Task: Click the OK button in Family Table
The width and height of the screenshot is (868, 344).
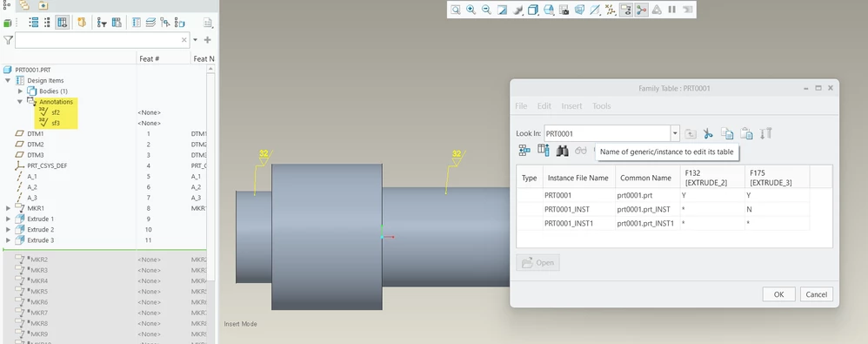Action: [x=779, y=294]
